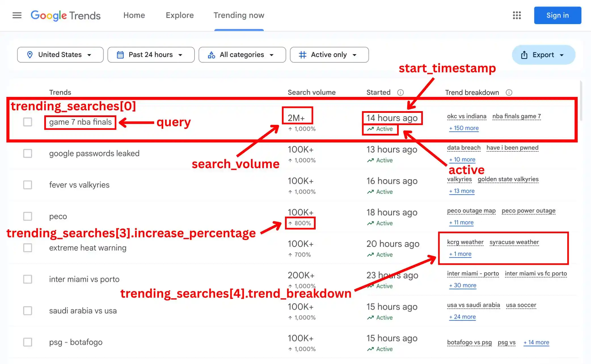Viewport: 591px width, 364px height.
Task: Select the Trending now tab
Action: [x=239, y=15]
